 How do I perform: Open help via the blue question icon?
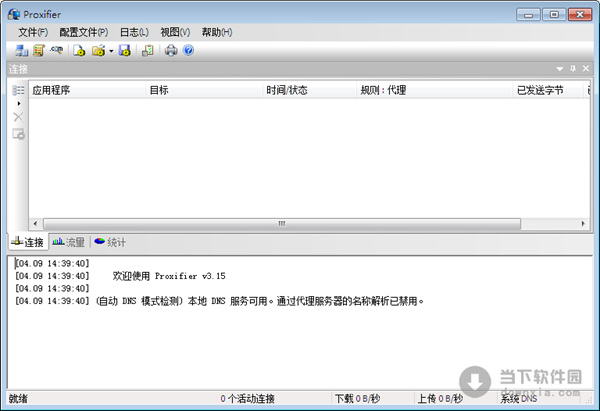(188, 50)
